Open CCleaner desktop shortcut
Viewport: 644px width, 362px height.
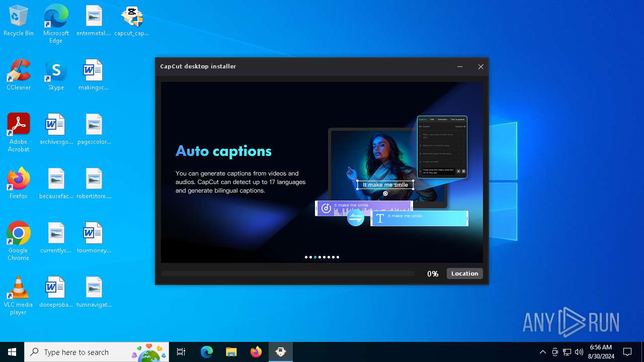19,75
